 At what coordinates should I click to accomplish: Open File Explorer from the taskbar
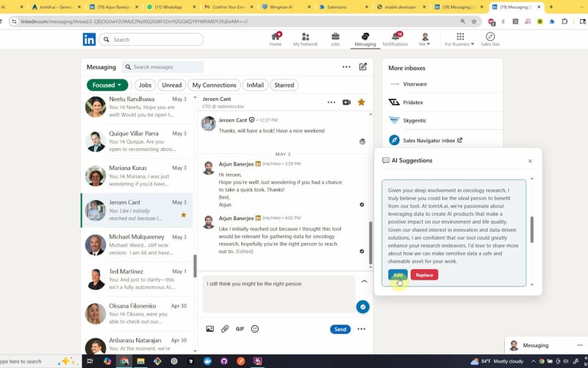tap(140, 361)
